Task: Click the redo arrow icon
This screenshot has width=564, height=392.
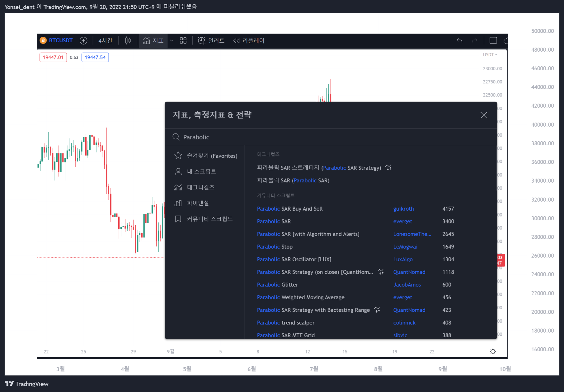Action: click(475, 40)
